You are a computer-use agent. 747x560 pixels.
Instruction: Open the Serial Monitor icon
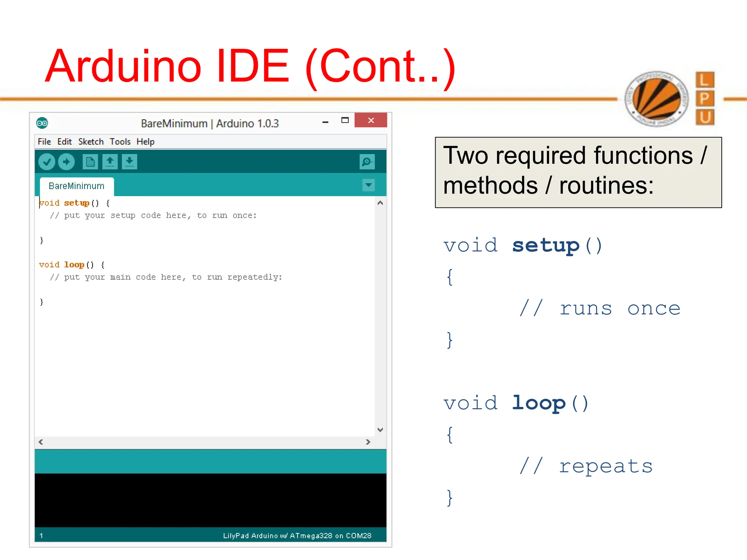click(367, 162)
